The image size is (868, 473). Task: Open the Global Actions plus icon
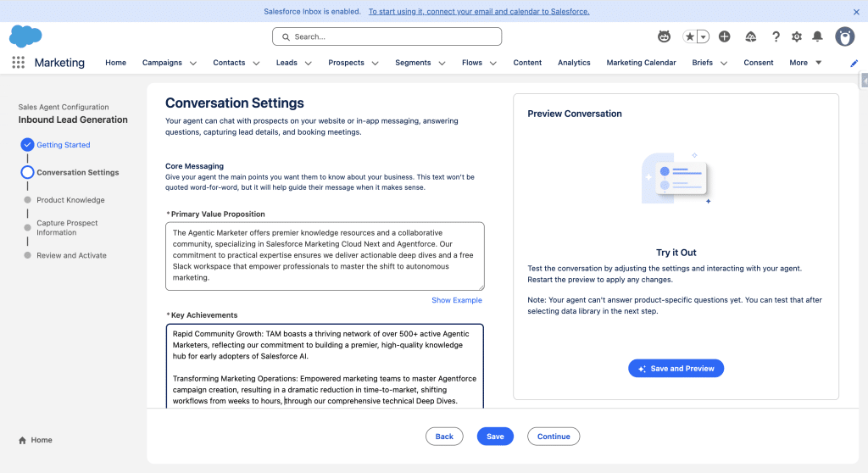click(724, 36)
